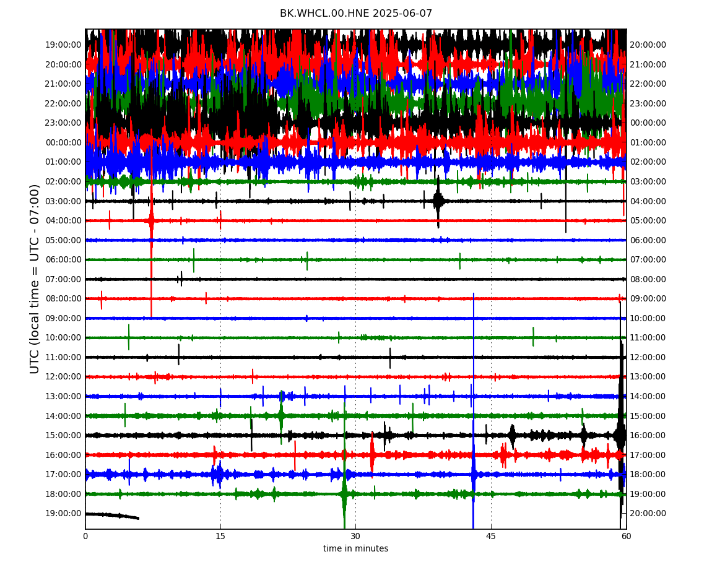The height and width of the screenshot is (588, 712).
Task: Click right-axis time label 00:00:00
Action: (648, 123)
